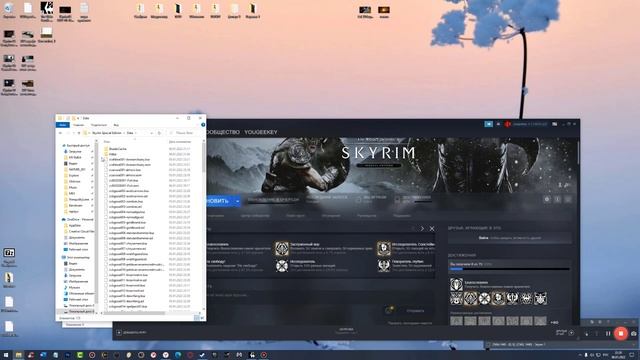Go back in the Explorer window

pyautogui.click(x=60, y=133)
